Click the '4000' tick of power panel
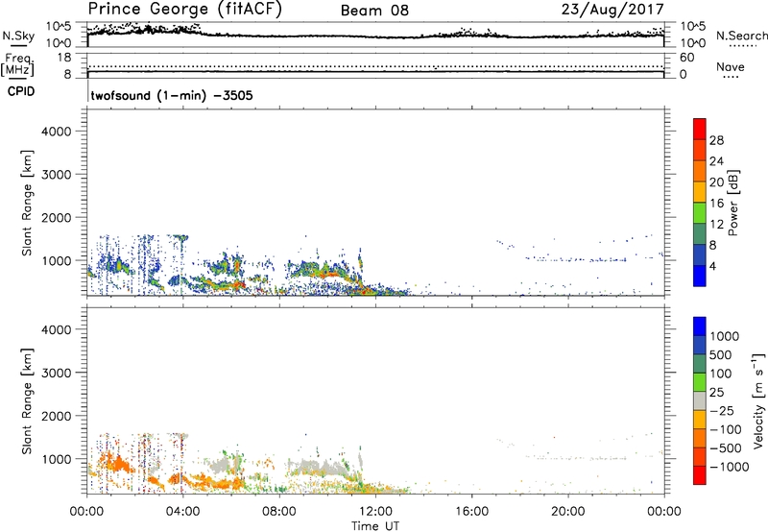This screenshot has width=768, height=532. (x=57, y=132)
